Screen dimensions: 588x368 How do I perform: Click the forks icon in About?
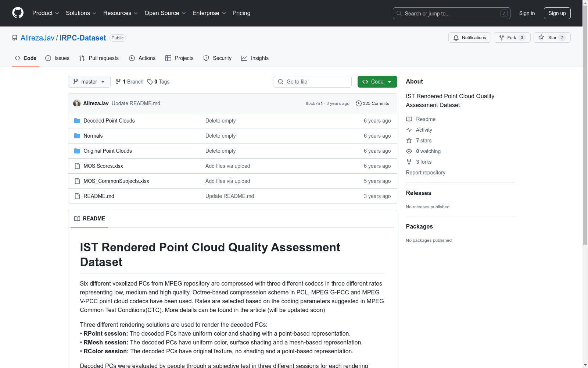coord(409,162)
